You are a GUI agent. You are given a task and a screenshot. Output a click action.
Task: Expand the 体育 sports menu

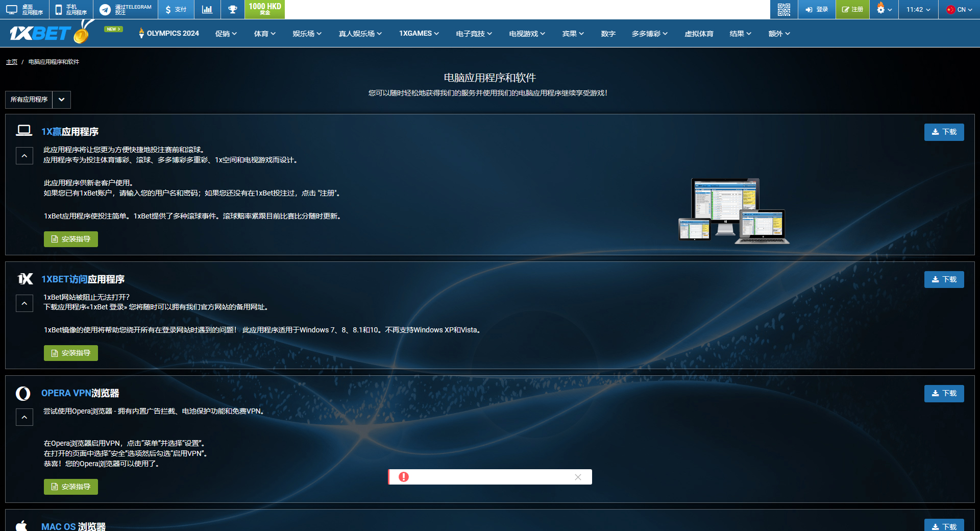tap(264, 34)
